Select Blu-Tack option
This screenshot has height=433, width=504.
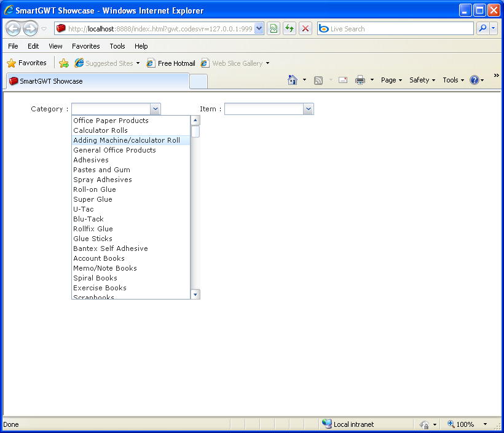[131, 219]
